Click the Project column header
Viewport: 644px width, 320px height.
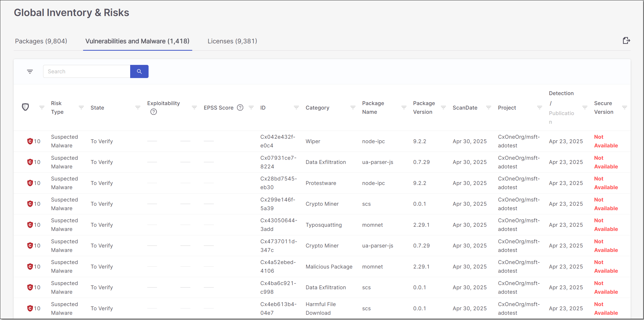coord(507,108)
